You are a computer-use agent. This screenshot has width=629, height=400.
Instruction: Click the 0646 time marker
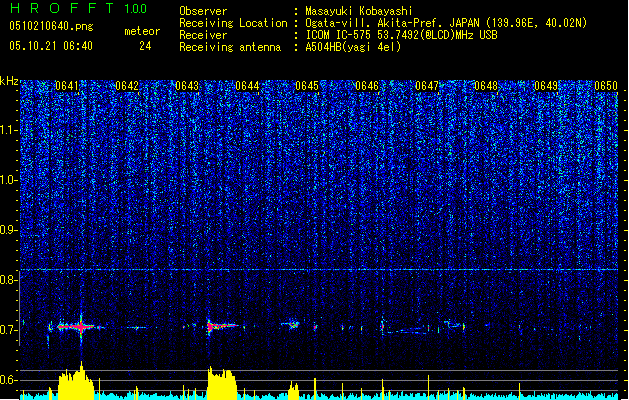[x=367, y=86]
